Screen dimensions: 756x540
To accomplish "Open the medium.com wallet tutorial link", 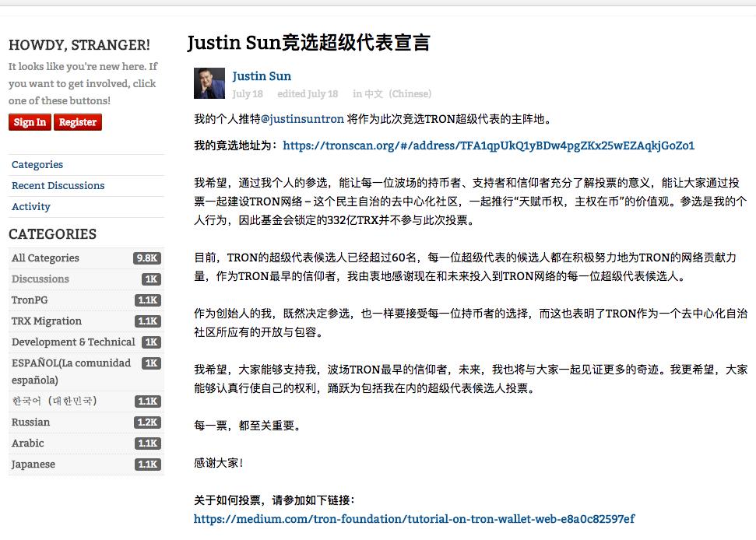I will [414, 519].
